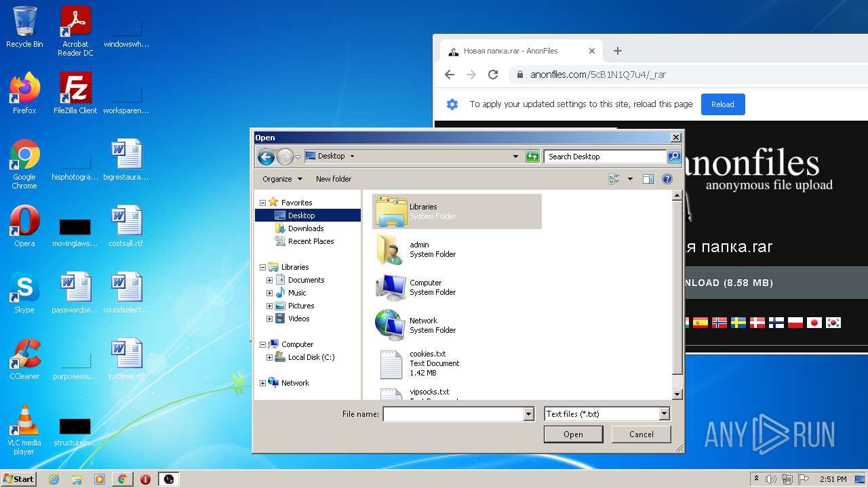Open Recycle Bin on desktop
The width and height of the screenshot is (868, 488).
(x=24, y=28)
